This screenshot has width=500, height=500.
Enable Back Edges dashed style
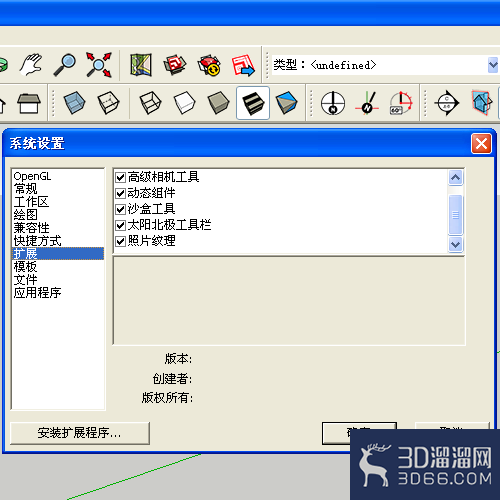point(108,103)
